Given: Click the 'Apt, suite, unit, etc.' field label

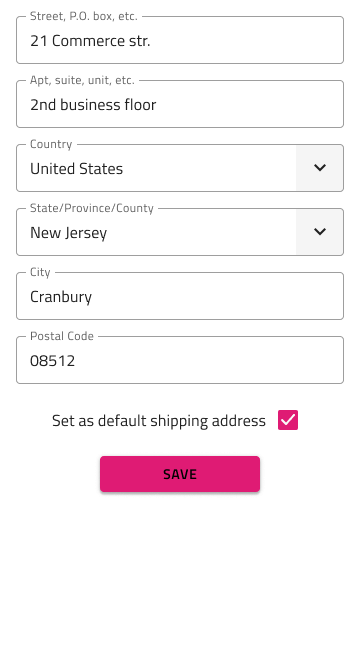Looking at the screenshot, I should pos(82,80).
